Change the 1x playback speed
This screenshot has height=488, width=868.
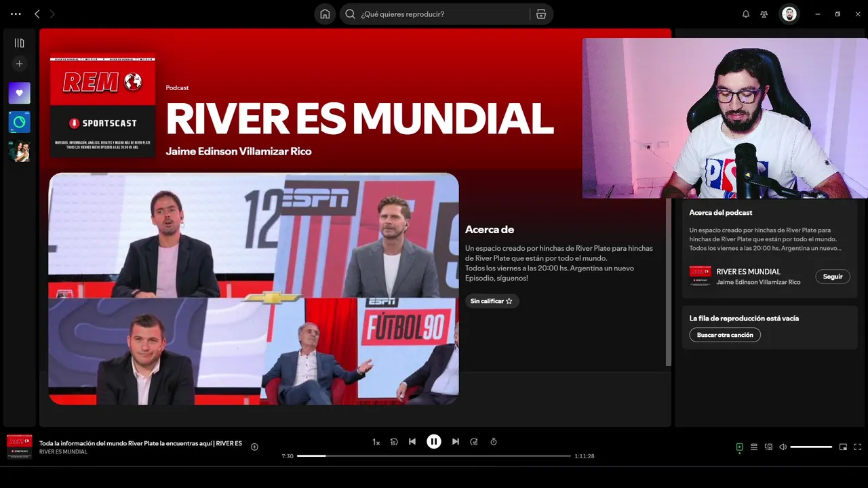tap(376, 442)
